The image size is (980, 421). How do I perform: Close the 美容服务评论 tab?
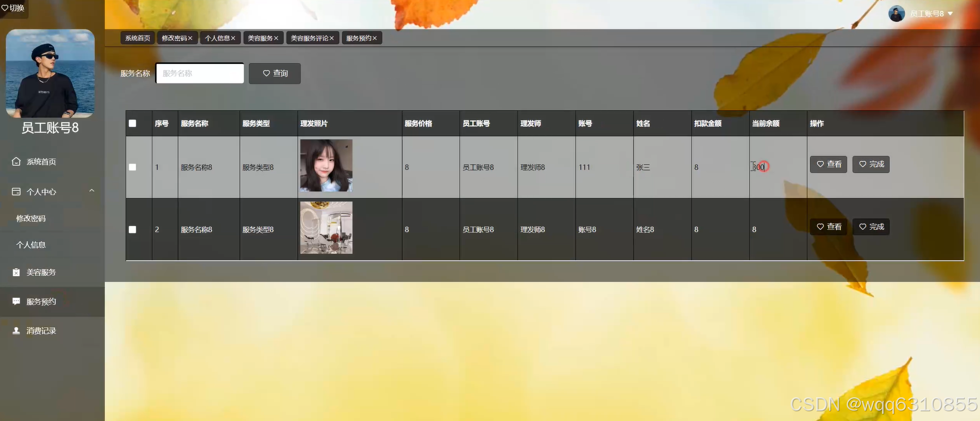332,38
